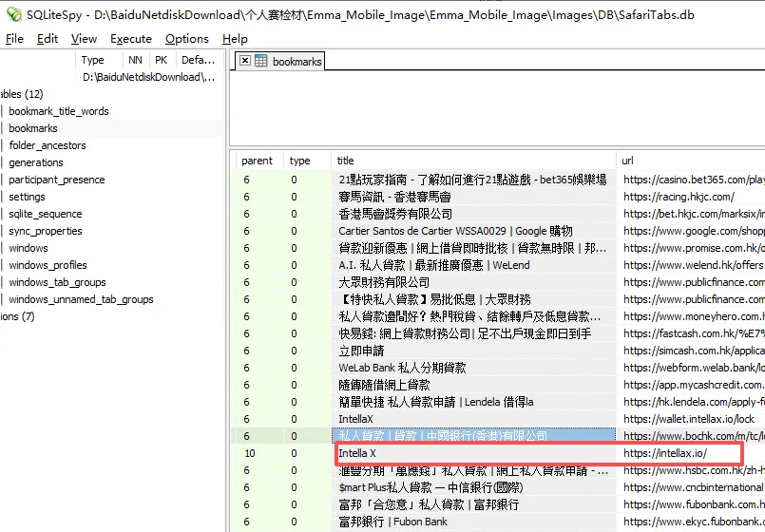Select the '貸款迎新優惠' title cell

[474, 248]
